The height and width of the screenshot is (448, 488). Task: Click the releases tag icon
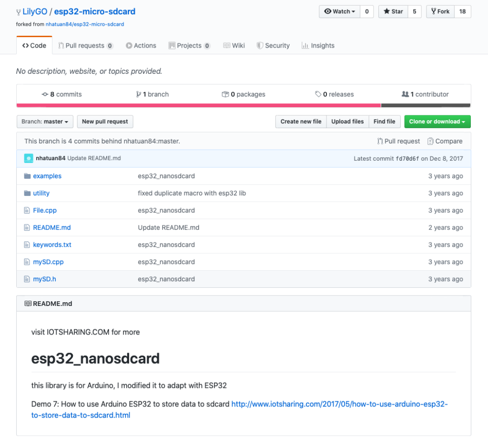(318, 94)
